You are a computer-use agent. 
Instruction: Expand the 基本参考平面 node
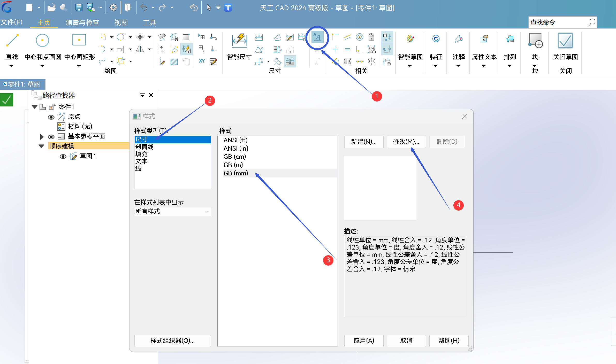[x=42, y=137]
